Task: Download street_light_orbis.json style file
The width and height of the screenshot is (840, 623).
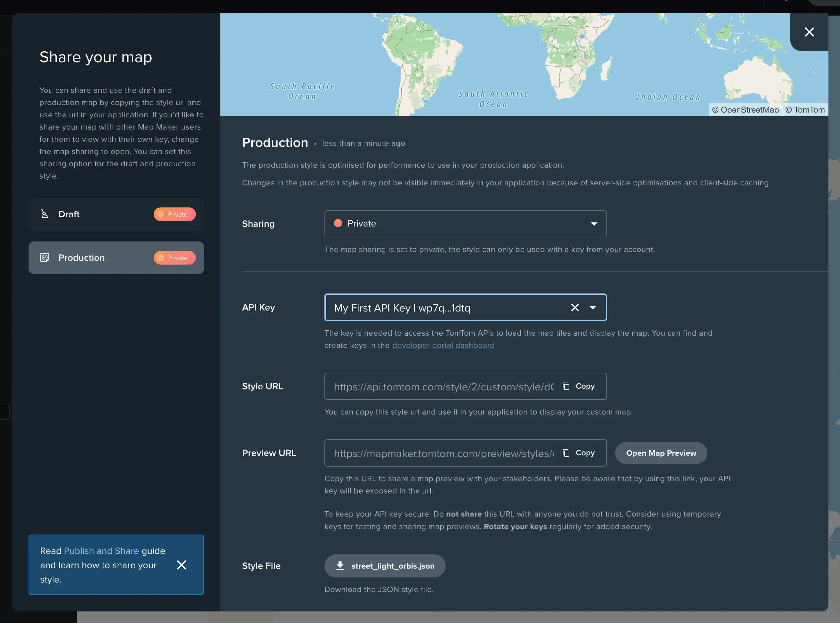Action: [385, 566]
